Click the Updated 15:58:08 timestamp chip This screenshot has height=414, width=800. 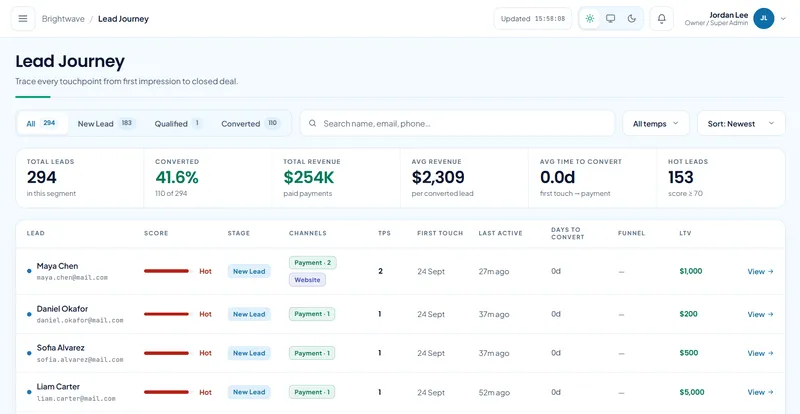533,19
